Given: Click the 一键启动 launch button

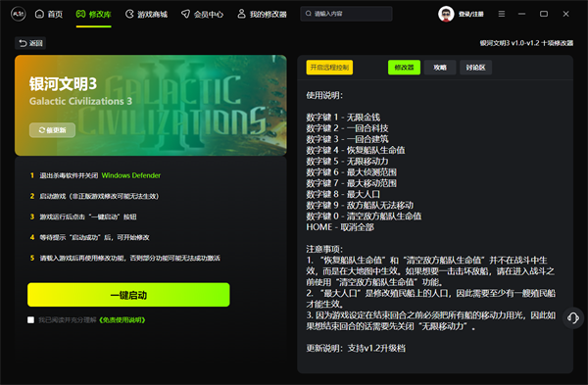Looking at the screenshot, I should (x=128, y=295).
